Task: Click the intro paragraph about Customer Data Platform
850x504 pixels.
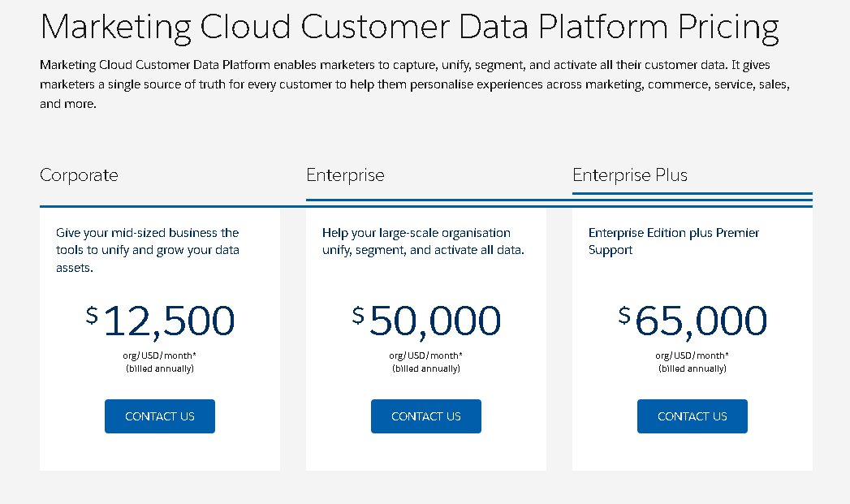Action: (415, 84)
